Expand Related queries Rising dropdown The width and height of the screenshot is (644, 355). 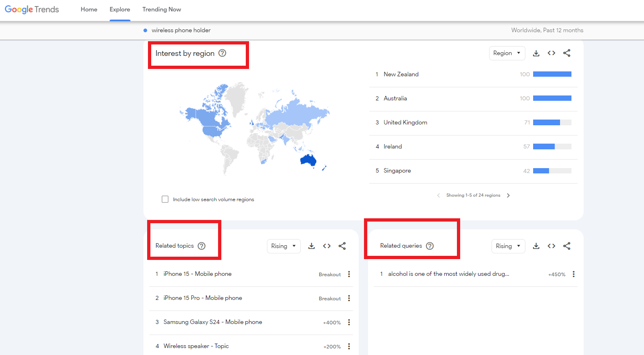[508, 246]
